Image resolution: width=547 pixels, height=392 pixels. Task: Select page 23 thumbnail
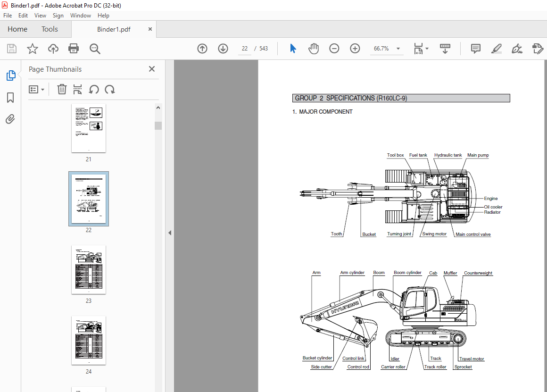coord(89,269)
